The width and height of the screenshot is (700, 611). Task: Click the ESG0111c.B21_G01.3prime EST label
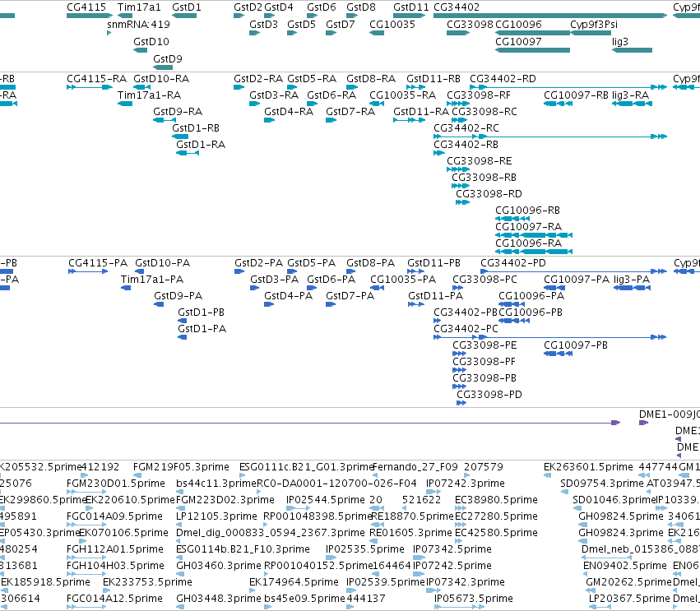point(306,467)
